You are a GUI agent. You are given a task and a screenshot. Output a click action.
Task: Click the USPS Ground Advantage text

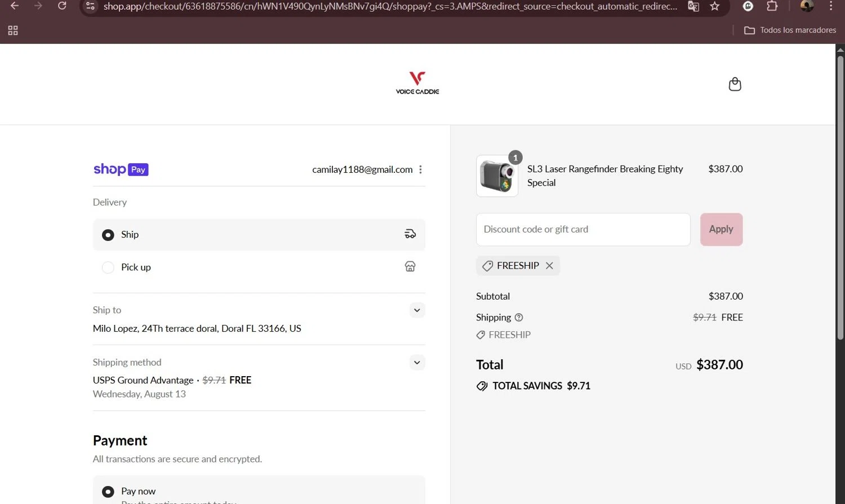(143, 380)
